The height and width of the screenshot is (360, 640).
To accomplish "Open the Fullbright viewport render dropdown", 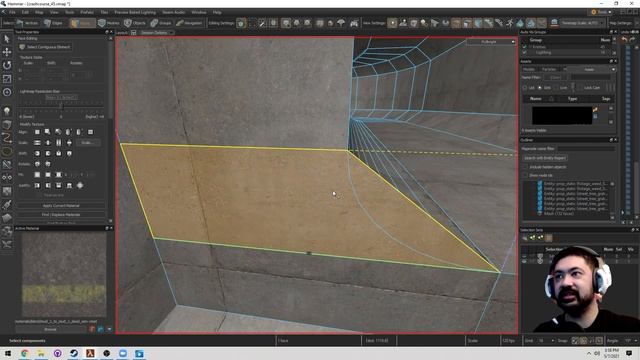I will pos(491,42).
